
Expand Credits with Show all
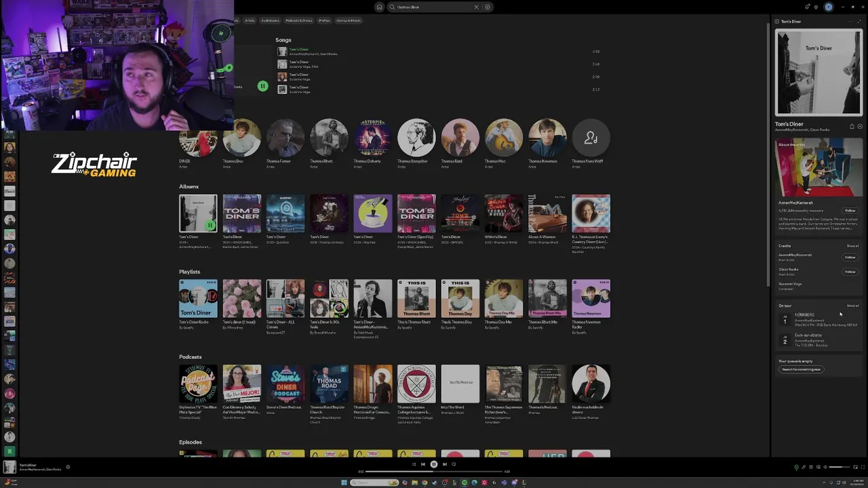coord(852,246)
